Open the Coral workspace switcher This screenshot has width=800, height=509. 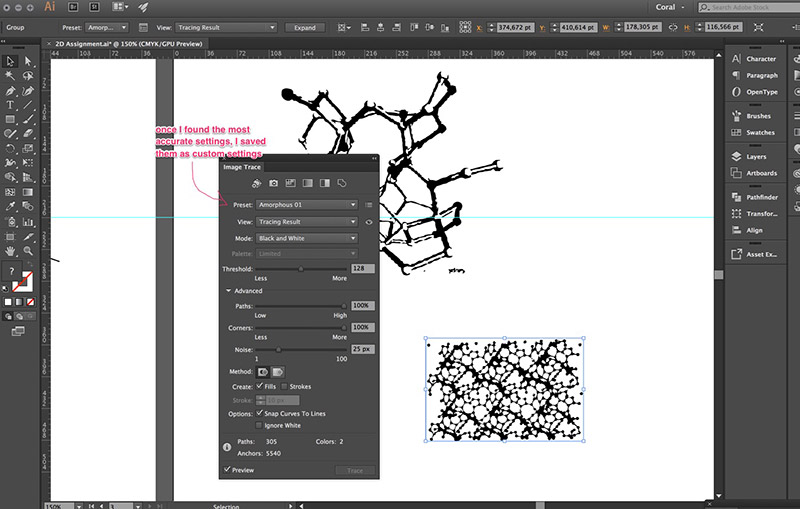(x=670, y=7)
